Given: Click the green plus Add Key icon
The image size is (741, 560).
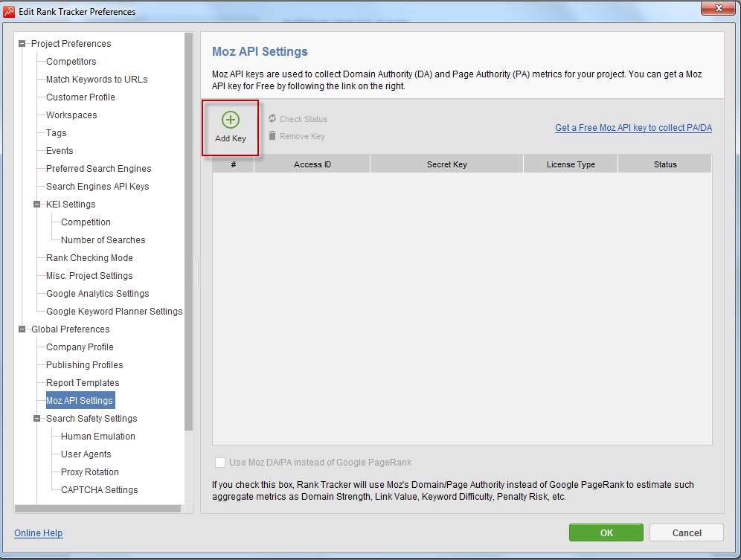Looking at the screenshot, I should coord(231,120).
